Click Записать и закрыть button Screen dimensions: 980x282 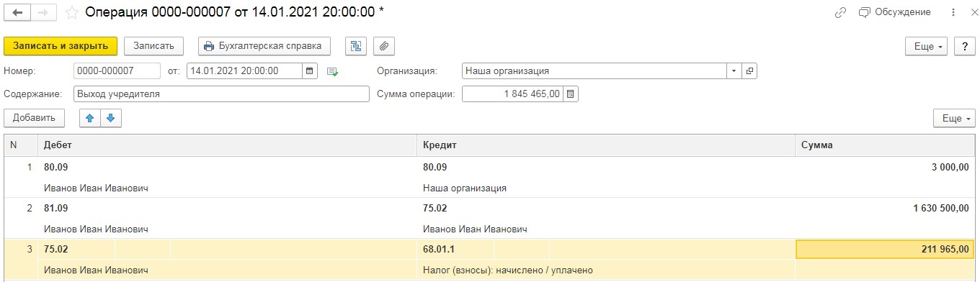[x=61, y=46]
